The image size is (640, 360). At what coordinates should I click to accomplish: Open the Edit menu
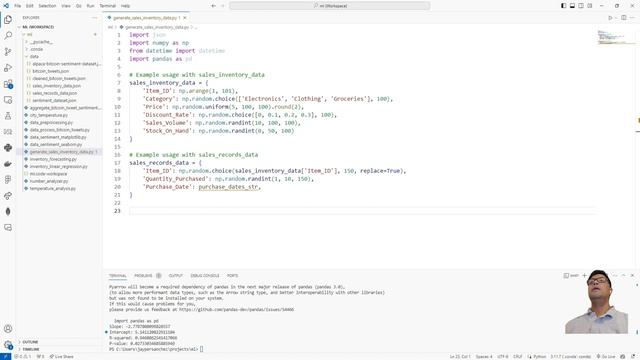30,6
